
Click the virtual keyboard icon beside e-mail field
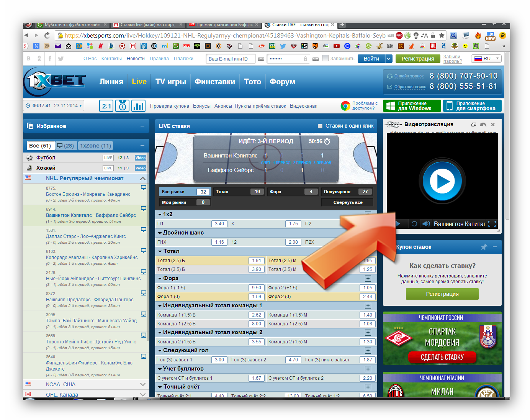[x=261, y=59]
